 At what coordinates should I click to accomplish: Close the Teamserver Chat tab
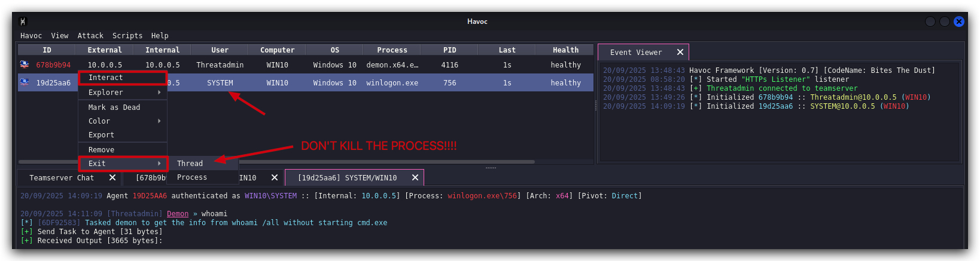(x=112, y=178)
